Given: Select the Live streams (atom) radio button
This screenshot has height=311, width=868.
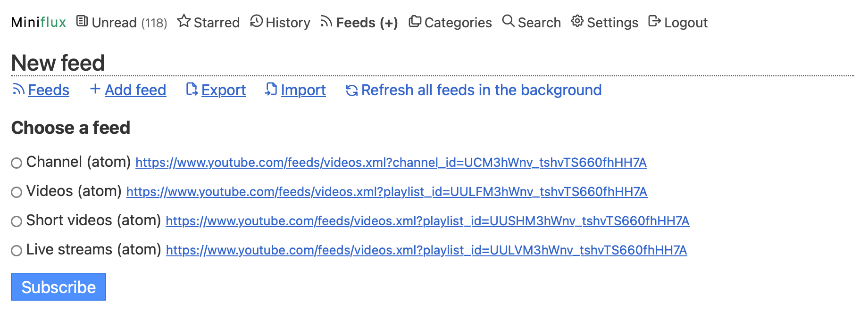Looking at the screenshot, I should click(x=17, y=250).
